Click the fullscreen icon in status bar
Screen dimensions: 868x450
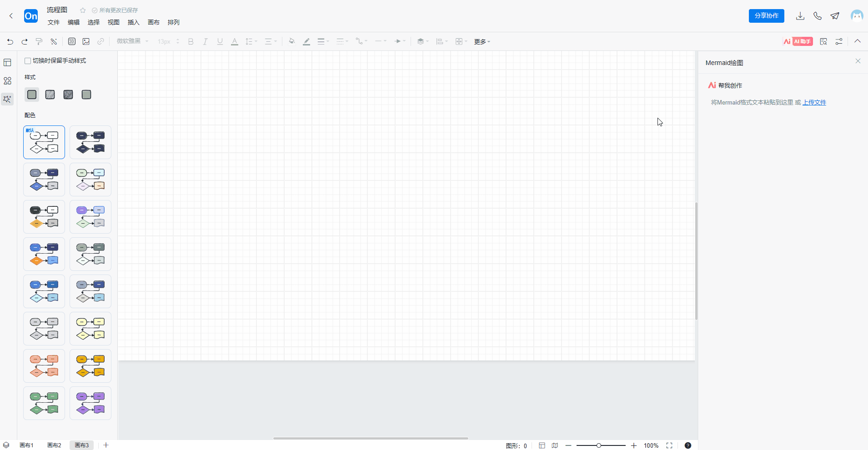tap(669, 445)
